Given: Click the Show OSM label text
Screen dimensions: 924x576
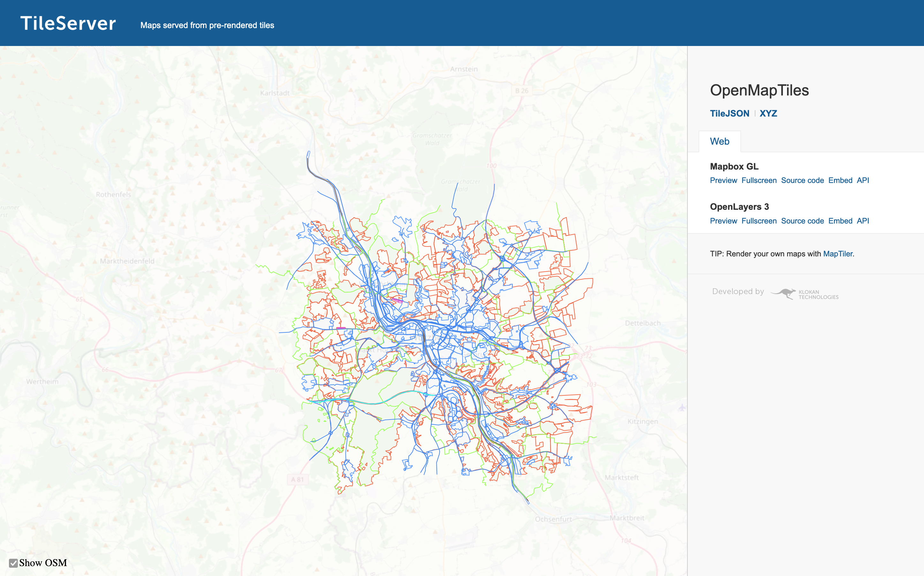Looking at the screenshot, I should click(x=43, y=563).
